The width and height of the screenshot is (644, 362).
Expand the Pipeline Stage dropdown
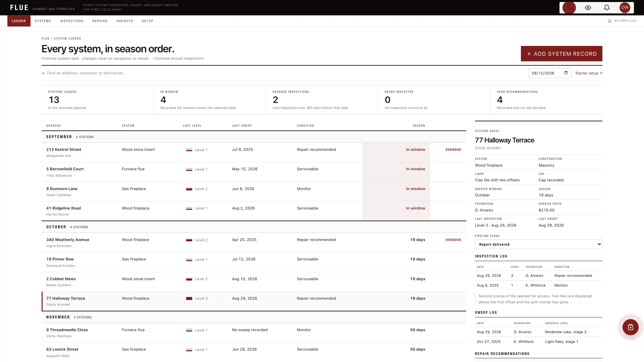coord(539,244)
